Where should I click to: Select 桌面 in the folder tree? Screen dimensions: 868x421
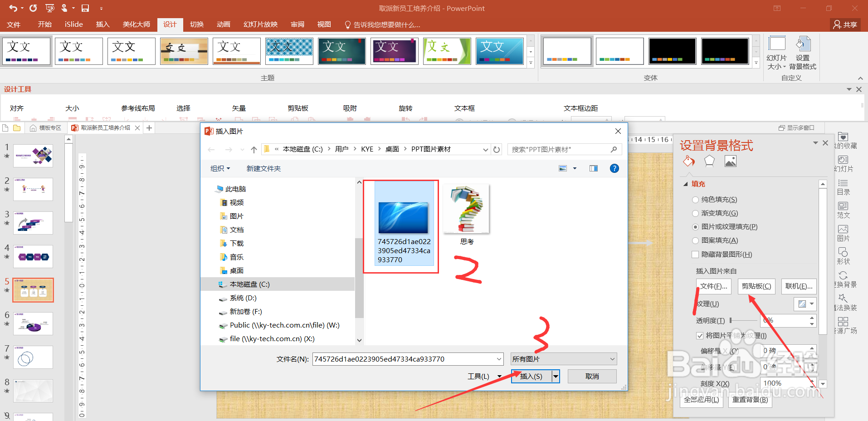point(236,271)
